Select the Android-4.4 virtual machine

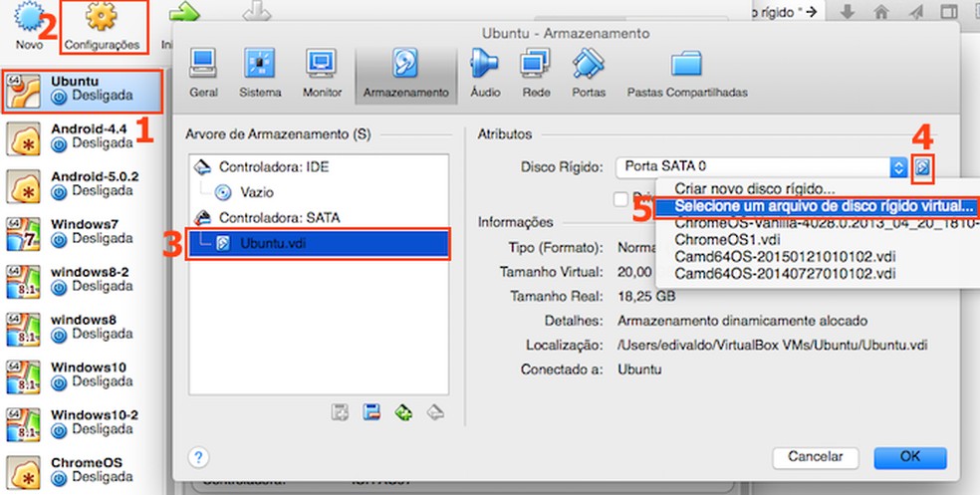click(x=82, y=137)
